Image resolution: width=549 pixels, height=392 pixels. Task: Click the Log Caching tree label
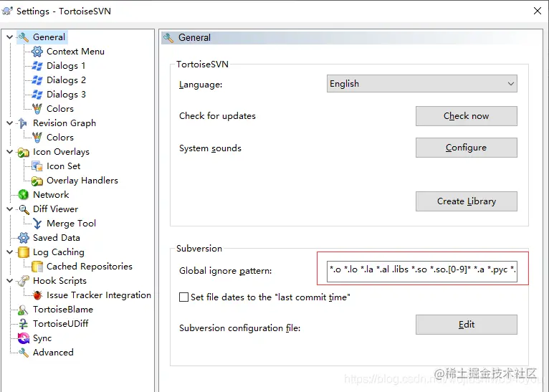(59, 252)
